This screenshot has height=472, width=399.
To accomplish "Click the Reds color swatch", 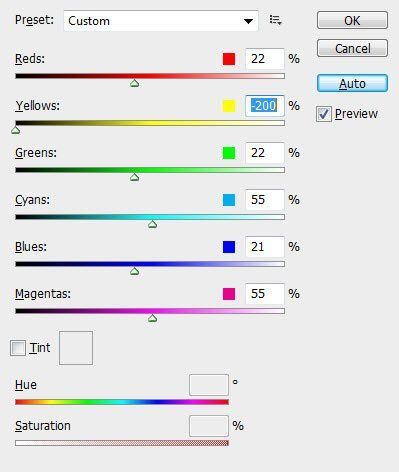I will point(229,59).
